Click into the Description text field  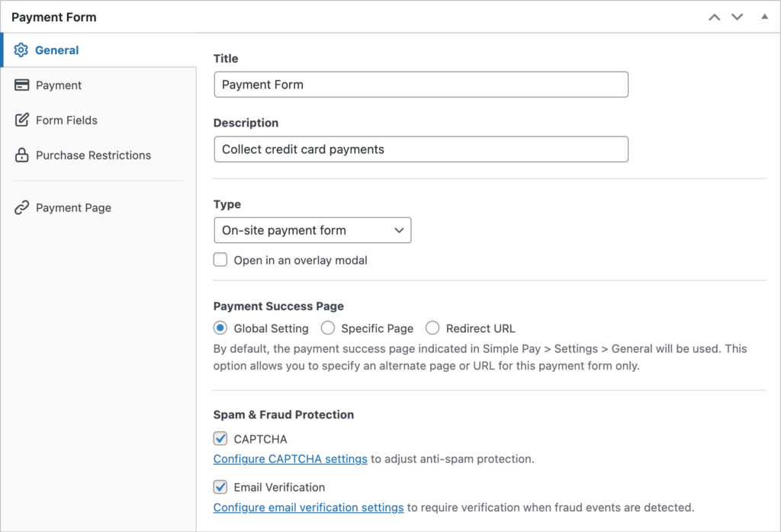pos(420,149)
